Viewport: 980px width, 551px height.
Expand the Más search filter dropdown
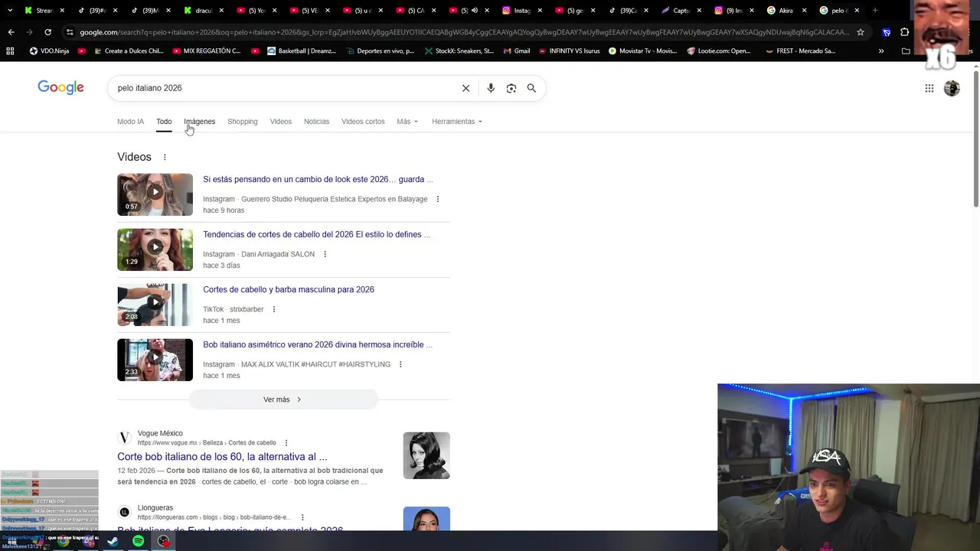[x=407, y=122]
